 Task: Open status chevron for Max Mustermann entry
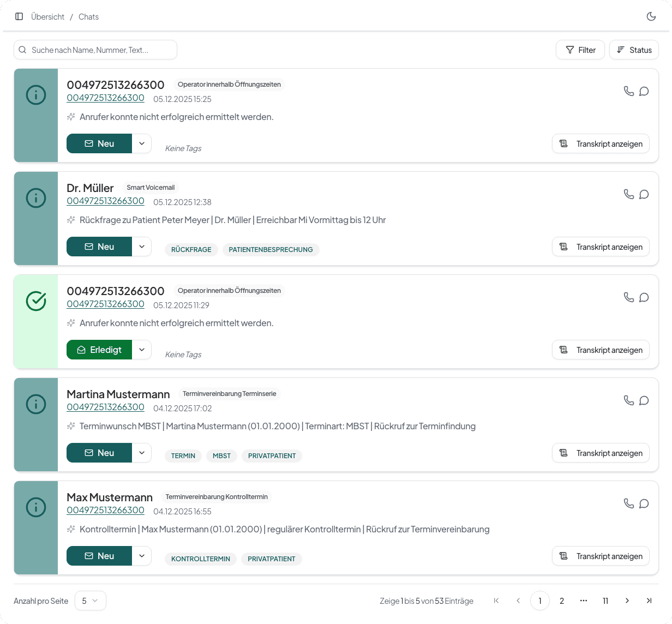tap(142, 556)
